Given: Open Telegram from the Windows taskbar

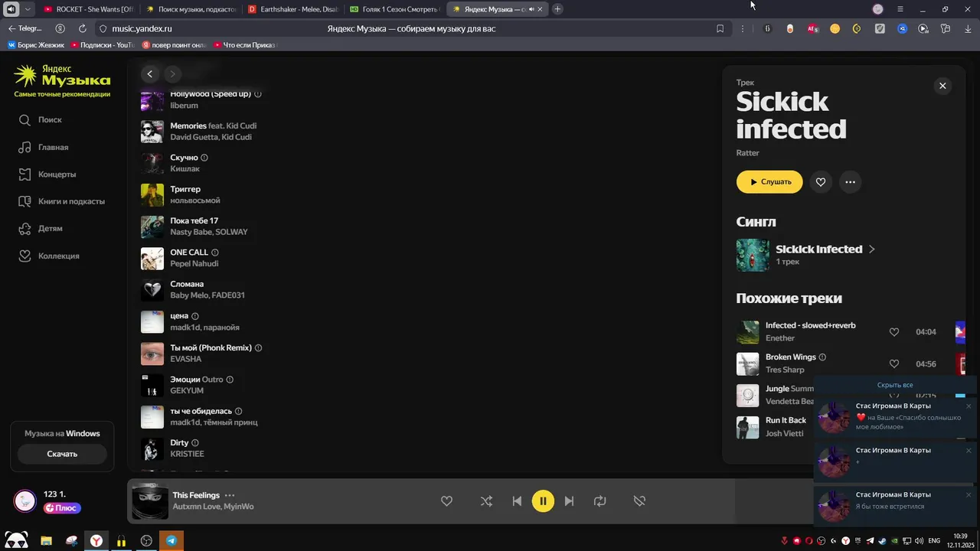Looking at the screenshot, I should (171, 540).
